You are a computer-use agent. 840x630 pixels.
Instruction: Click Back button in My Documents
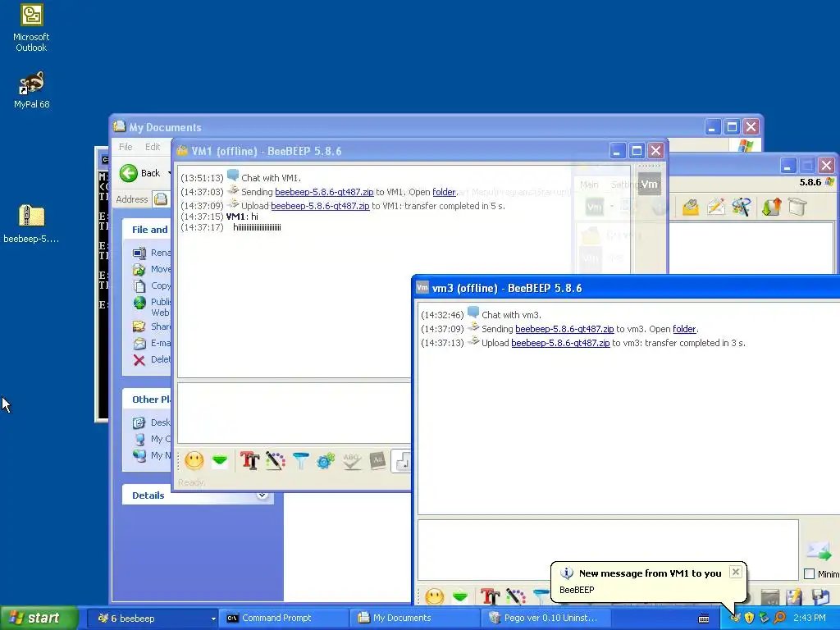click(140, 173)
